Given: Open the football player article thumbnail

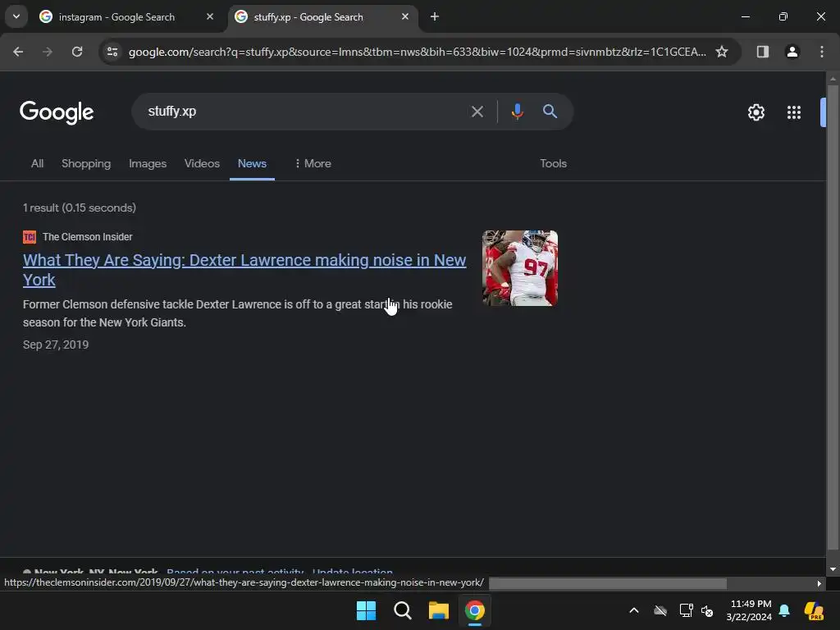Looking at the screenshot, I should point(519,268).
